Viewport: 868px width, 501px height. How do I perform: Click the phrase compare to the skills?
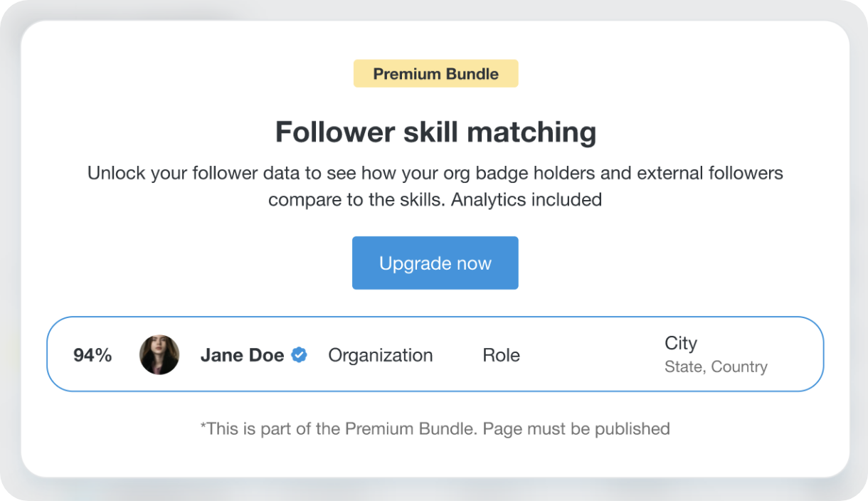[357, 200]
